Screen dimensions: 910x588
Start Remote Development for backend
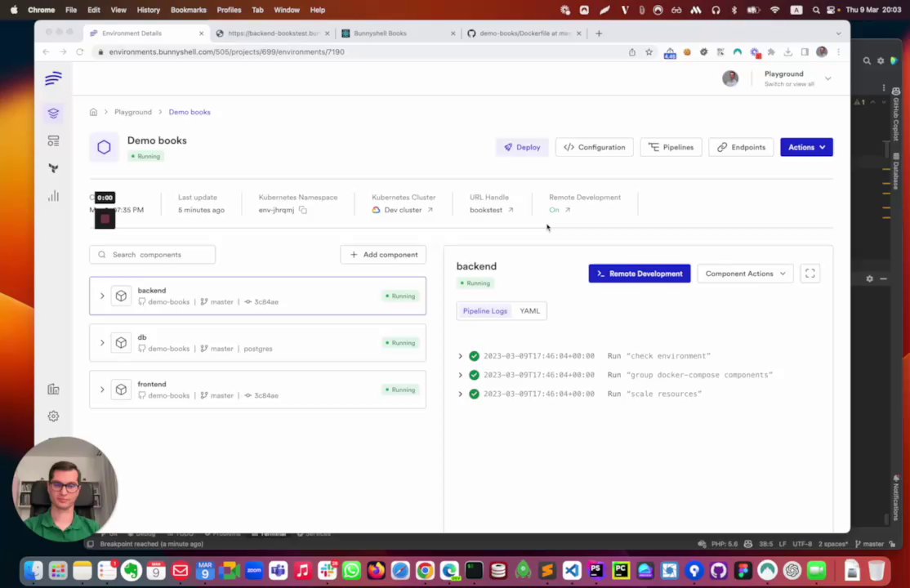pyautogui.click(x=640, y=274)
